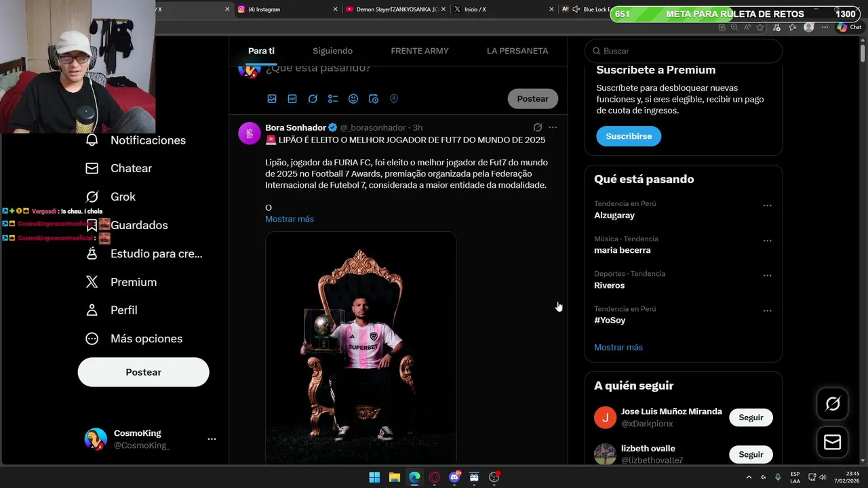Open Grok from the sidebar
The width and height of the screenshot is (868, 488).
point(111,197)
